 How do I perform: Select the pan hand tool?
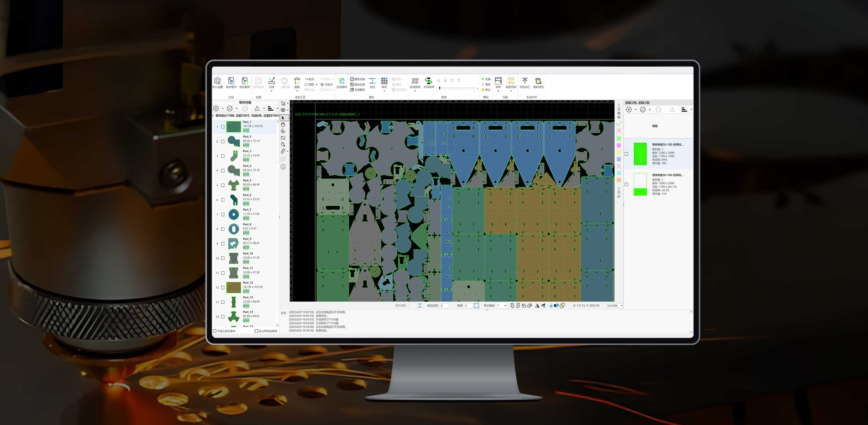coord(283,124)
